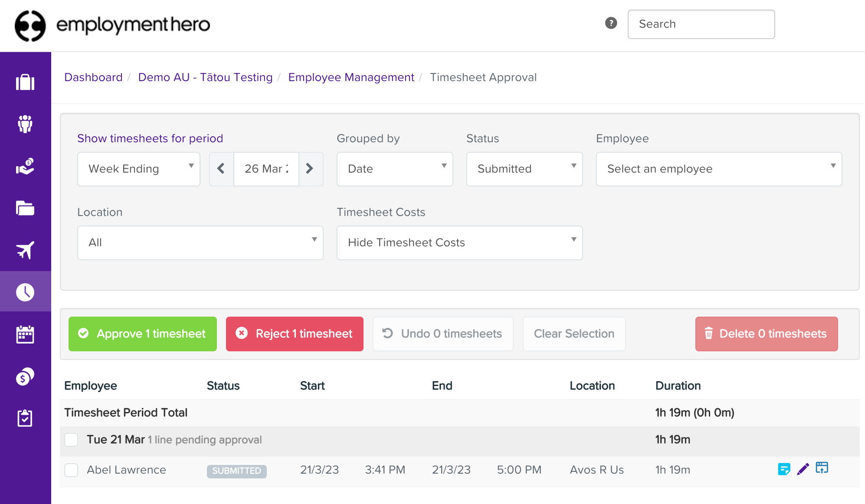Viewport: 865px width, 504px height.
Task: View Abel Lawrence's timesheet note icon
Action: click(783, 468)
